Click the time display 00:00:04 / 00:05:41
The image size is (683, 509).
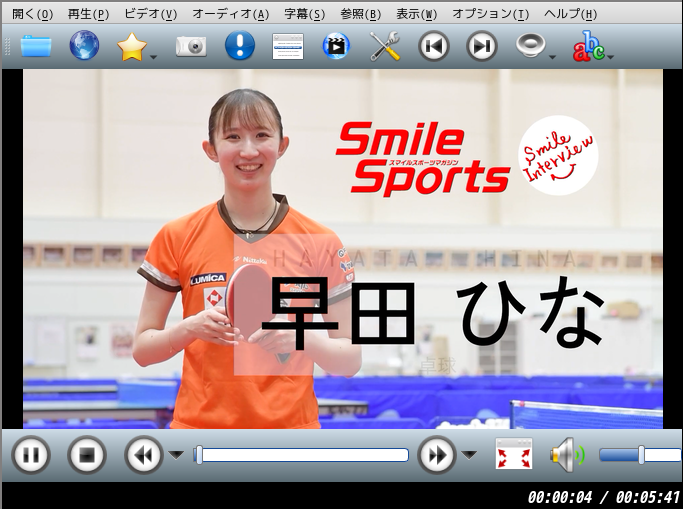point(604,497)
